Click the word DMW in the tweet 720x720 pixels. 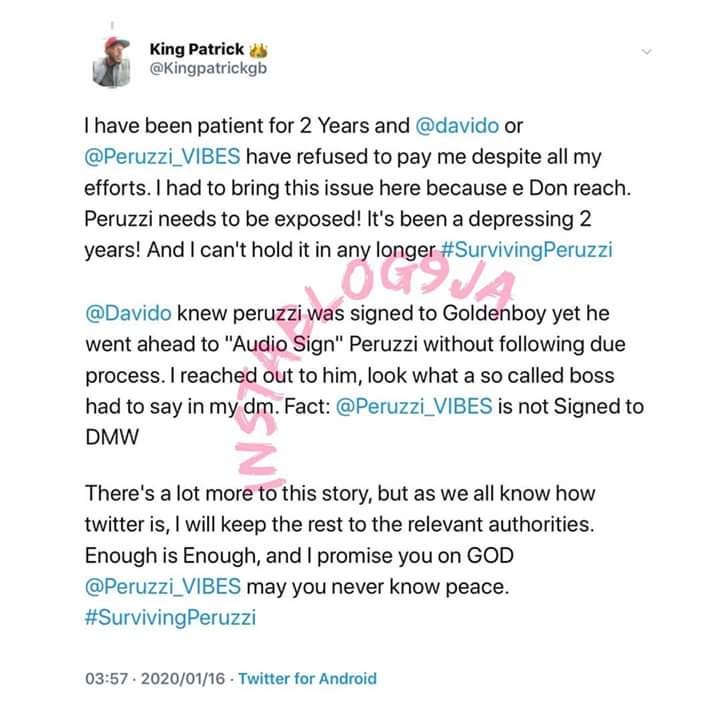tap(112, 437)
